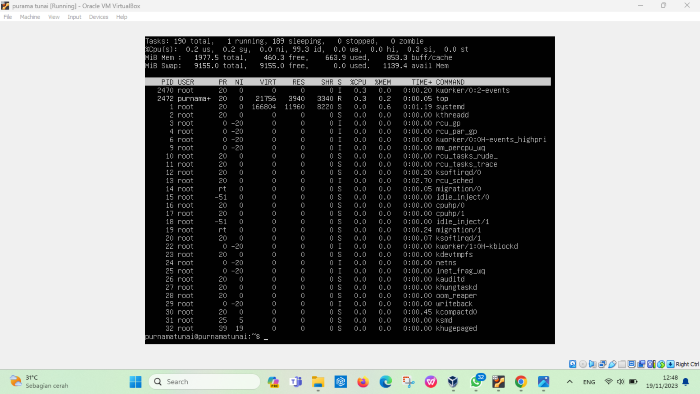The height and width of the screenshot is (394, 700).
Task: Open the Photos app from the taskbar
Action: (543, 382)
